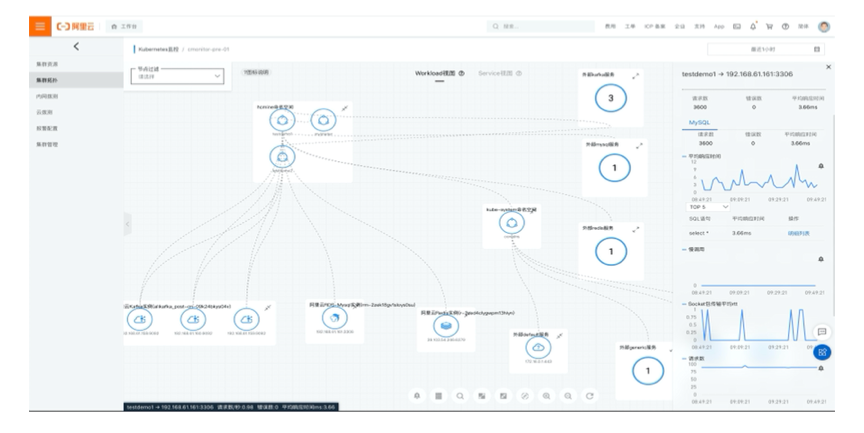The image size is (864, 433).
Task: Click the Alibaba Cloud logo
Action: pos(75,26)
